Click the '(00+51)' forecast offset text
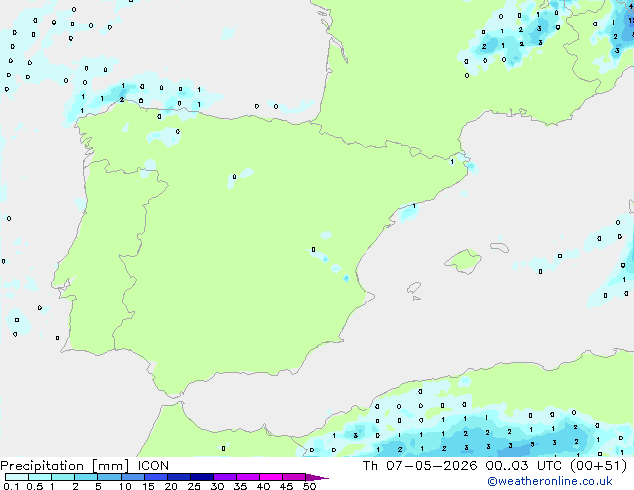The image size is (634, 490). click(598, 466)
